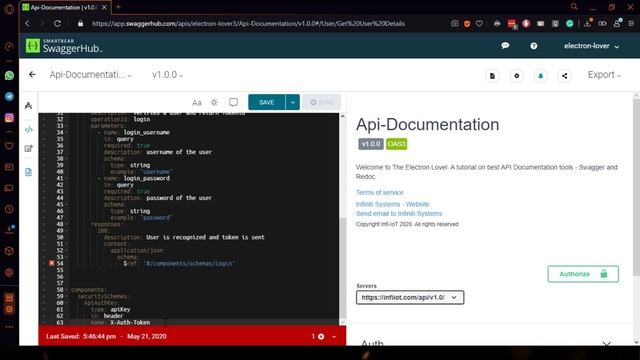Click the Api-Documentation heading
This screenshot has height=360, width=640.
[x=427, y=124]
